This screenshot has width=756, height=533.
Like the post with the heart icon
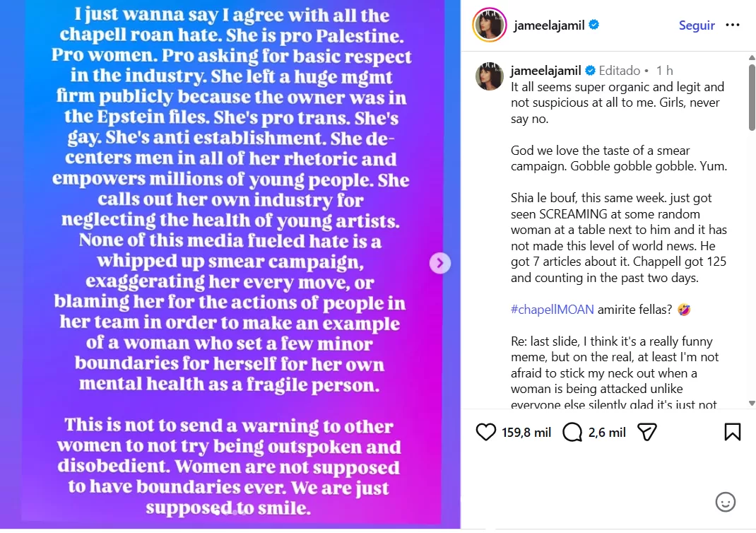click(x=486, y=432)
